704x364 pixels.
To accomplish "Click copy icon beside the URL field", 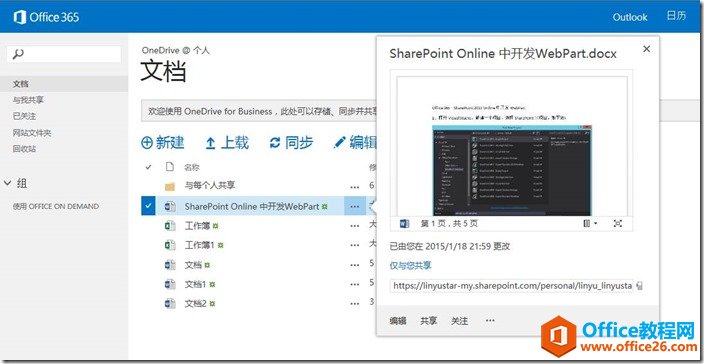I will coord(639,286).
